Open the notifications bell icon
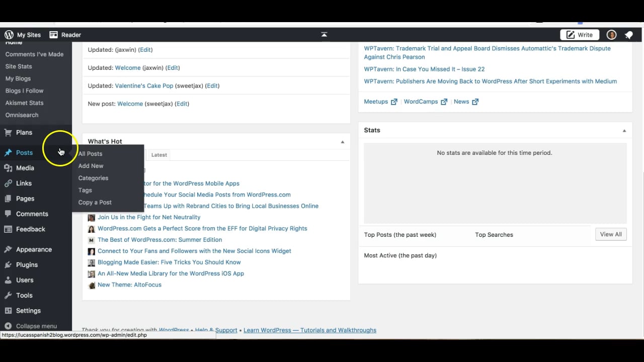Image resolution: width=644 pixels, height=362 pixels. point(628,35)
